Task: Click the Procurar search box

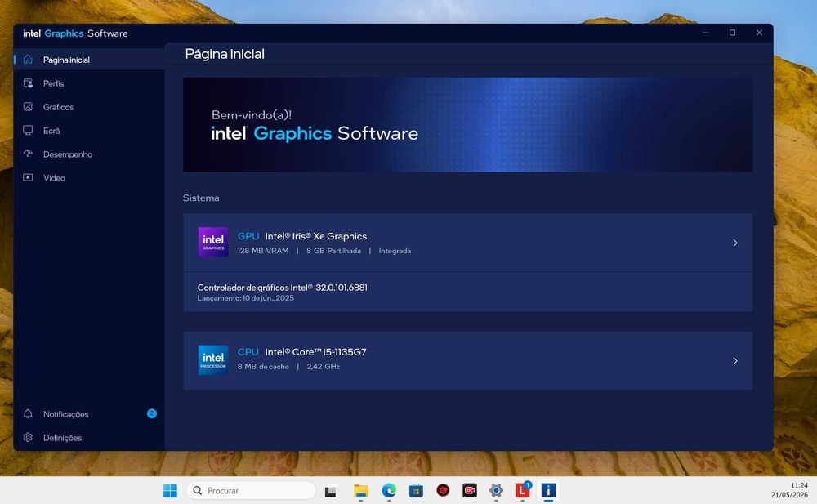Action: click(x=251, y=490)
